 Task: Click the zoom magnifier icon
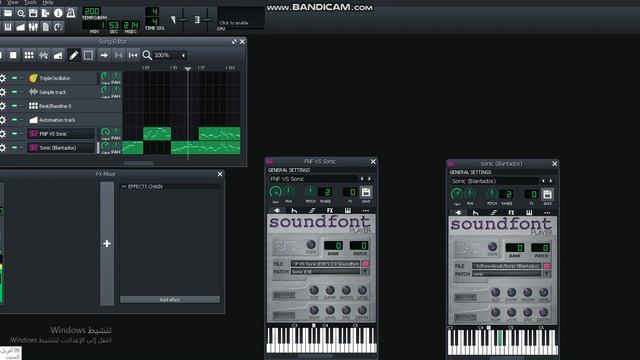tap(147, 55)
